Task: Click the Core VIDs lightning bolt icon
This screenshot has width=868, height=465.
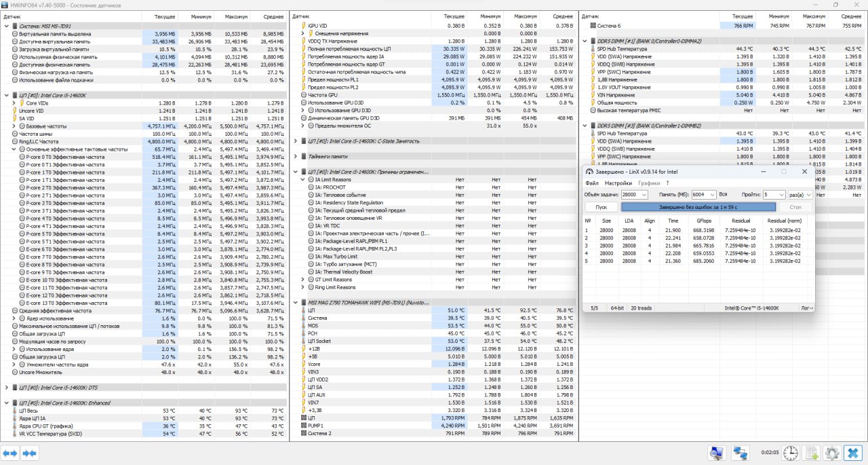Action: pyautogui.click(x=22, y=103)
